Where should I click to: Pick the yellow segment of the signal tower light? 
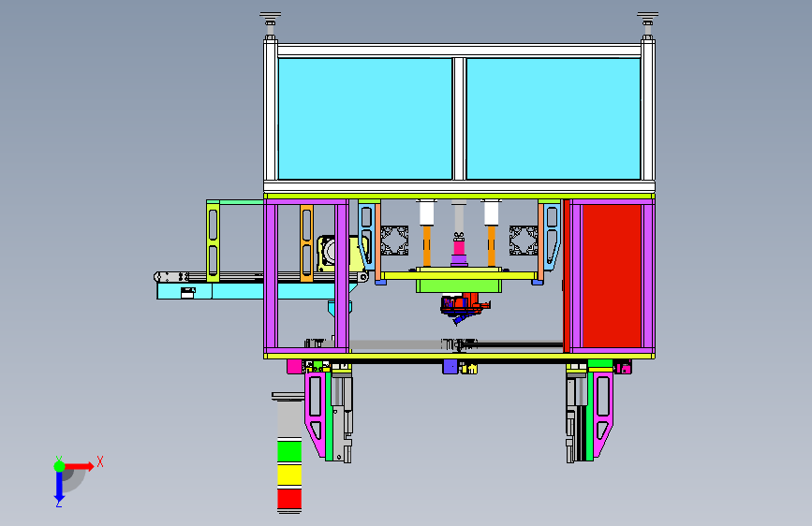(x=289, y=475)
